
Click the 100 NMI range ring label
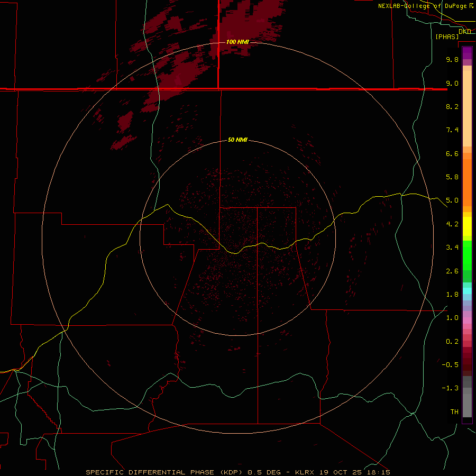(237, 42)
